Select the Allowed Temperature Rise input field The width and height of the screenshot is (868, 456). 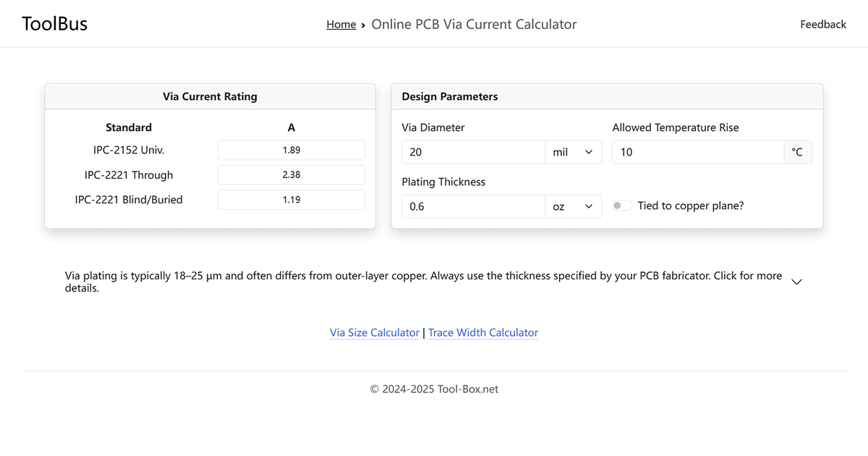click(697, 152)
